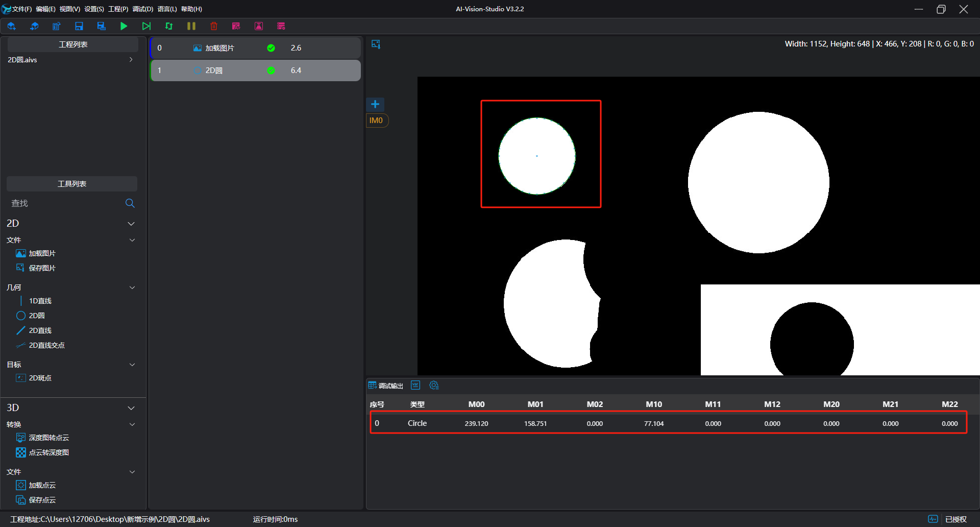Expand the 2D圆.aivs project arrow
This screenshot has height=527, width=980.
[131, 60]
